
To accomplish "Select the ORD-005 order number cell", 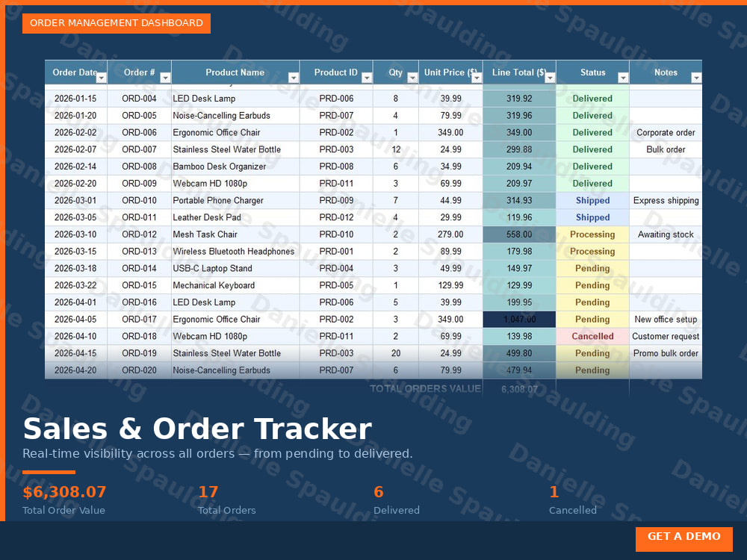I will pos(139,116).
